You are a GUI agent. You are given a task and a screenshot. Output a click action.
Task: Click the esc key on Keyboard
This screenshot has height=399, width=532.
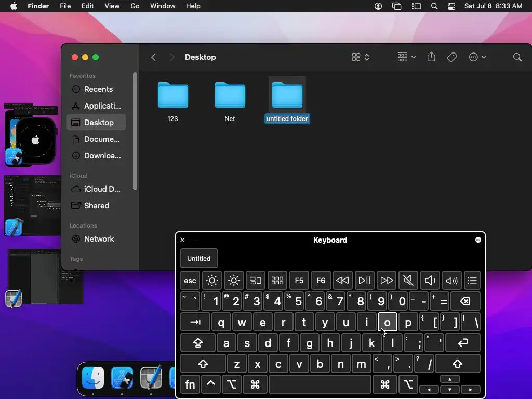pos(190,281)
